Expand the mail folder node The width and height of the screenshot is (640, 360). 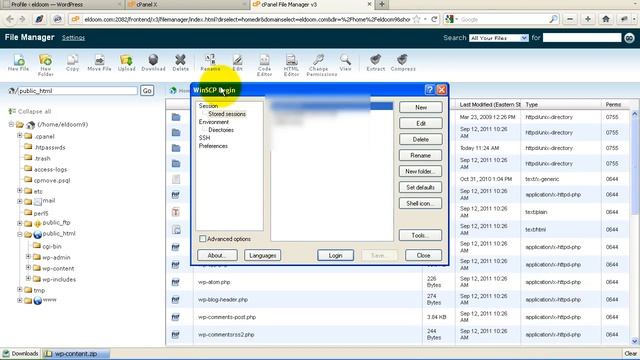(x=20, y=201)
